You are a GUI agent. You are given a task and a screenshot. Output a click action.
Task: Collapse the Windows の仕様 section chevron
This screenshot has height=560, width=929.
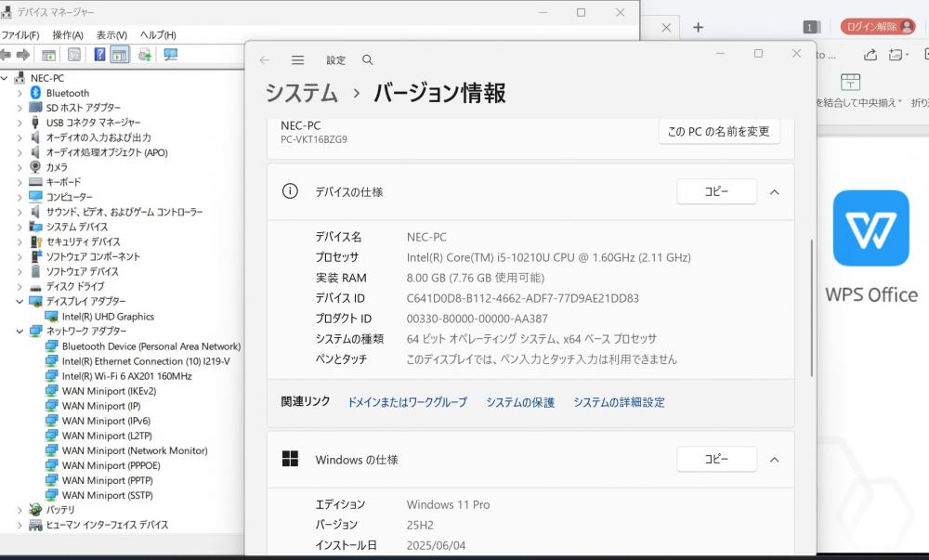pyautogui.click(x=774, y=460)
